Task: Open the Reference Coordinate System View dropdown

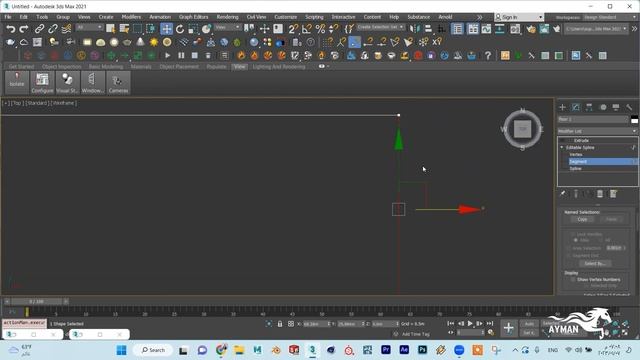Action: point(228,27)
